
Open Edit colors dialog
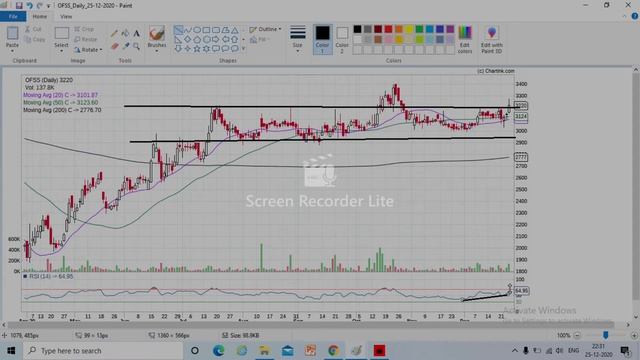pos(465,40)
